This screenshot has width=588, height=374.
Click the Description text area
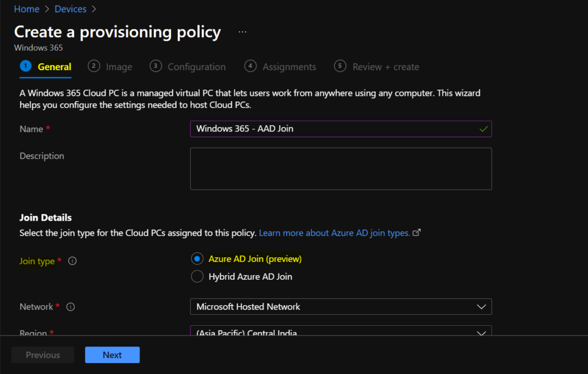(341, 169)
